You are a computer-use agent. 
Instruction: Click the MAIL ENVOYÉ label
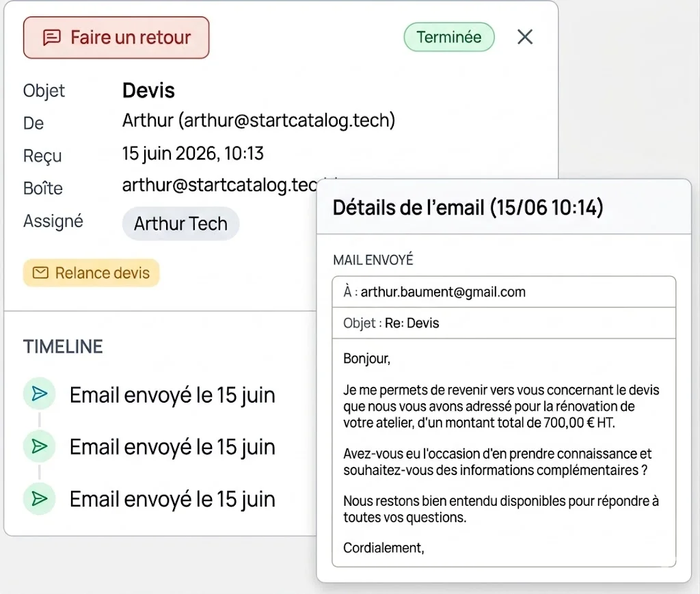[373, 260]
